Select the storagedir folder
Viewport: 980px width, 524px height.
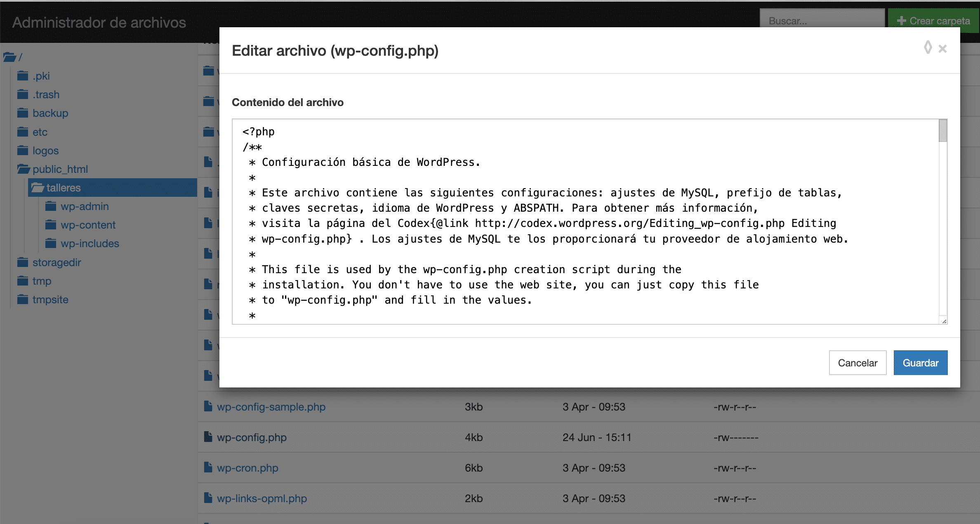point(57,262)
